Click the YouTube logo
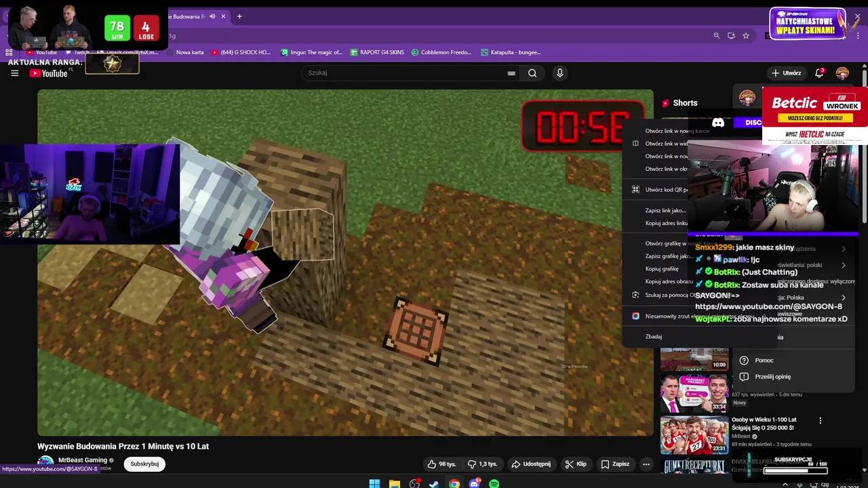 [49, 73]
